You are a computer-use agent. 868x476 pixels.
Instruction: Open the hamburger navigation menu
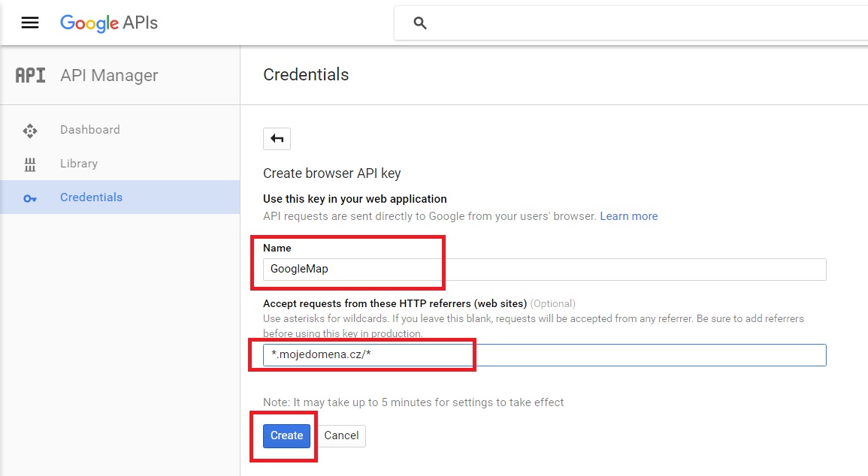30,23
